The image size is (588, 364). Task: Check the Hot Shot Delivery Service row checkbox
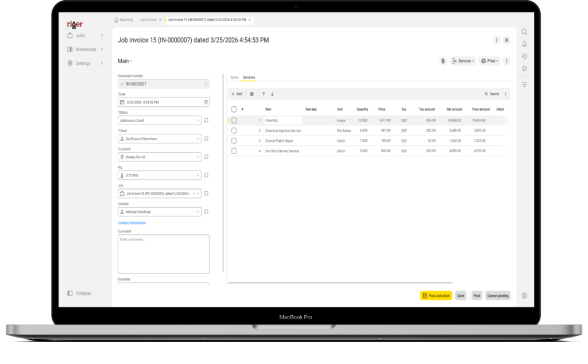(x=234, y=151)
